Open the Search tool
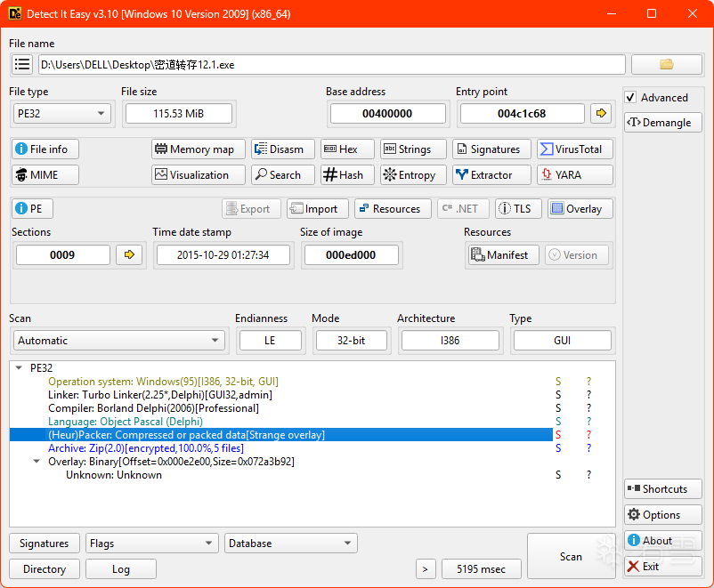Viewport: 714px width, 588px height. (283, 174)
